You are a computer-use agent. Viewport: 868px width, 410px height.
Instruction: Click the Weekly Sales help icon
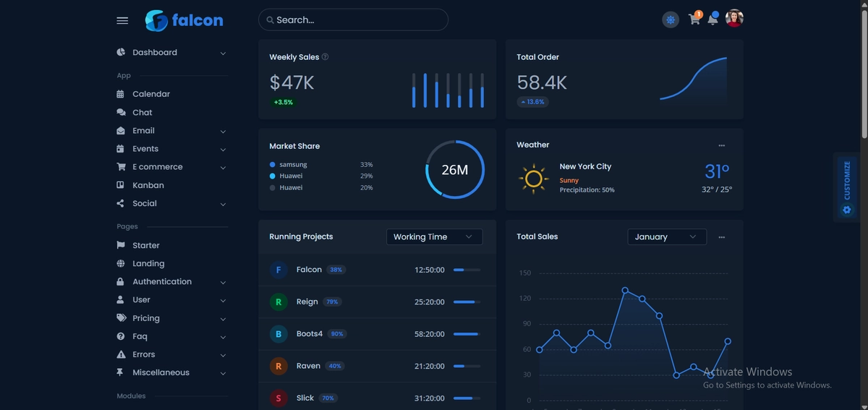click(325, 57)
